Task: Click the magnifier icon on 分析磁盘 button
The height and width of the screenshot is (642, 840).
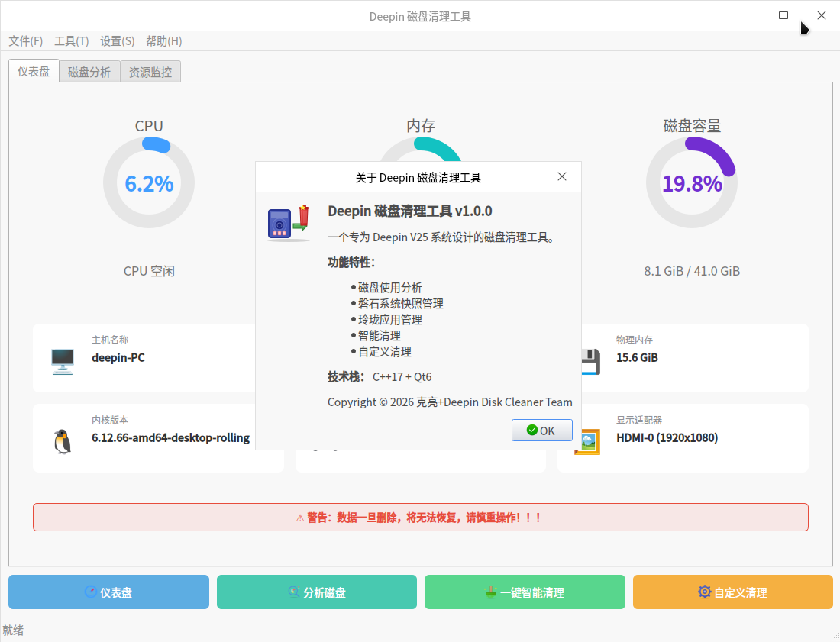Action: pos(293,592)
